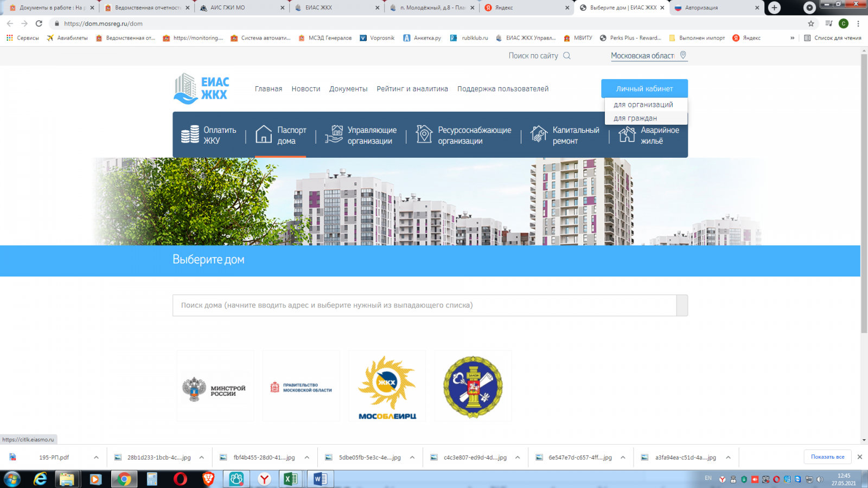The height and width of the screenshot is (488, 868).
Task: Open Рейтинг и аналитика menu item
Action: pos(412,89)
